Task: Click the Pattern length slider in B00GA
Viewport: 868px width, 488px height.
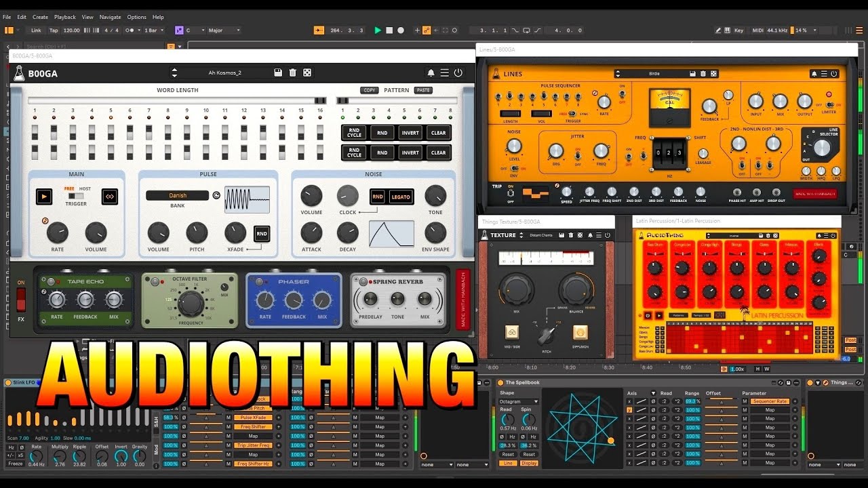Action: point(398,101)
